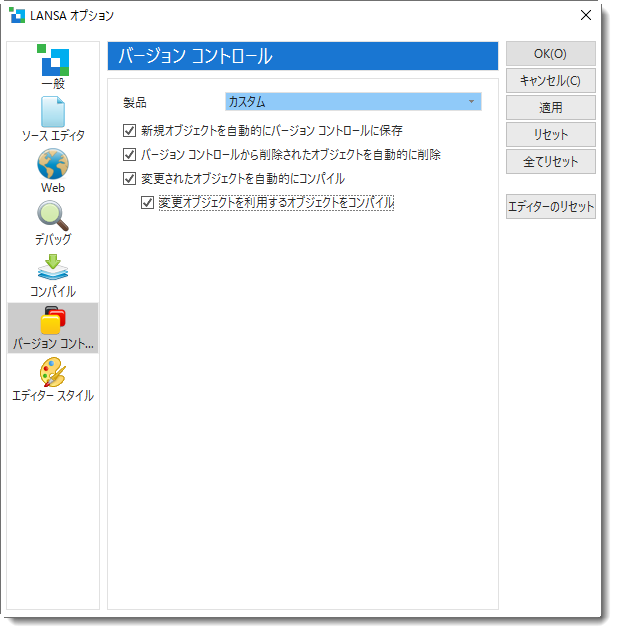The height and width of the screenshot is (633, 617).
Task: Click the バージョン コントロール header title
Action: coord(195,56)
